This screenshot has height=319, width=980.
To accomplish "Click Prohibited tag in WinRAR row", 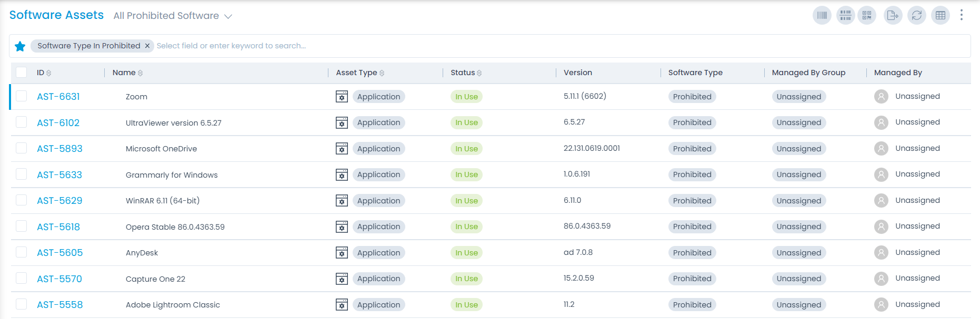I will [692, 201].
